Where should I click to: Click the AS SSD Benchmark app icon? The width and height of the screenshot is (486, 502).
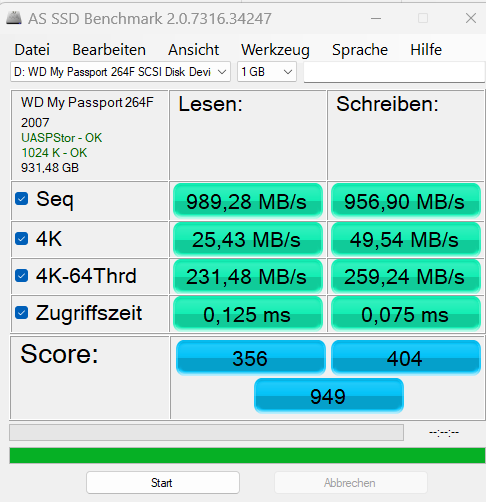(x=14, y=18)
